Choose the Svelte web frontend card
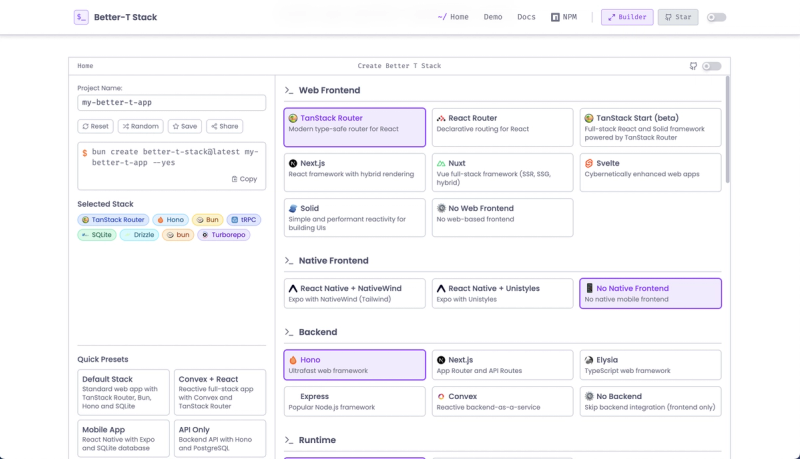Screen dimensions: 800x459 coord(651,172)
